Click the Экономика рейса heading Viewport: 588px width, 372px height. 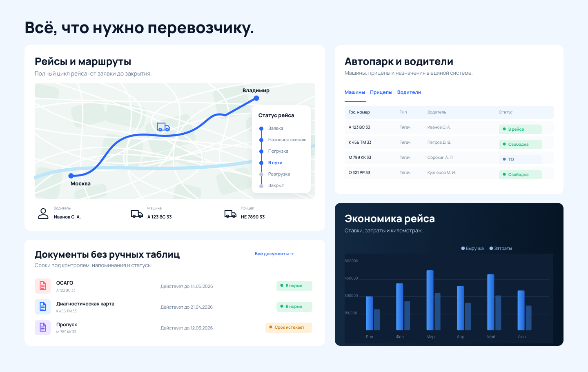[390, 218]
